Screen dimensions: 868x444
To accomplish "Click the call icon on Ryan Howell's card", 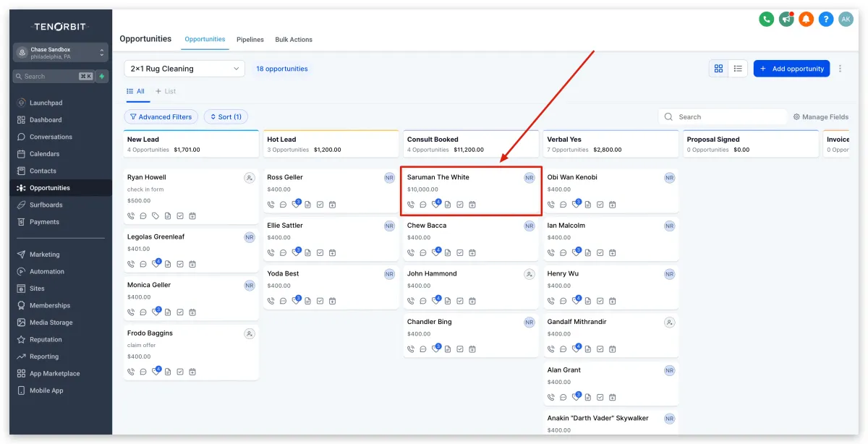I will point(131,215).
